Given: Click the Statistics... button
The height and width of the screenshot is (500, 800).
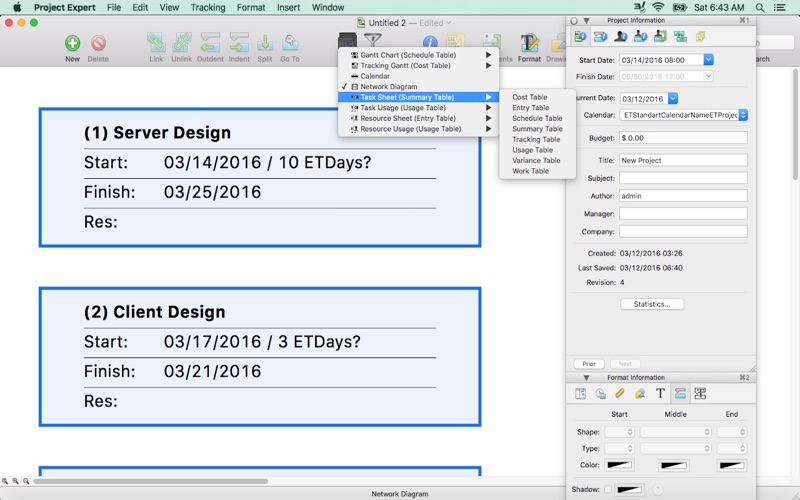Looking at the screenshot, I should coord(652,304).
